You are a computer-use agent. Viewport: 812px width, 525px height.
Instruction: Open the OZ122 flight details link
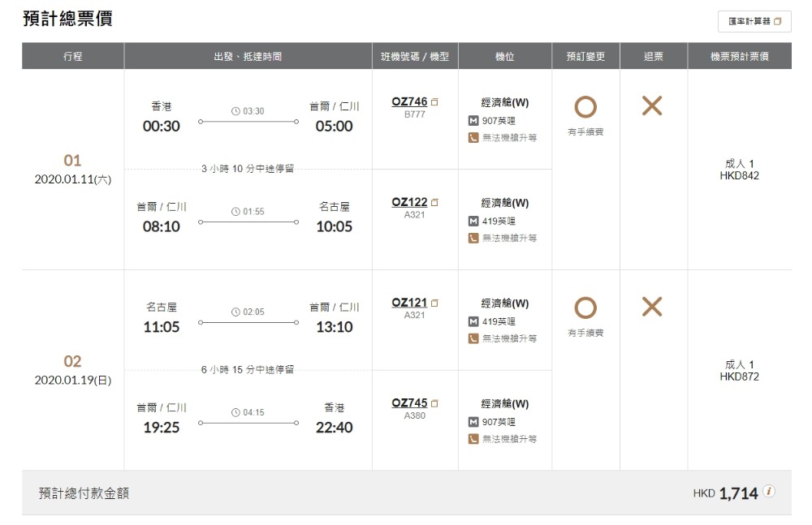[409, 202]
